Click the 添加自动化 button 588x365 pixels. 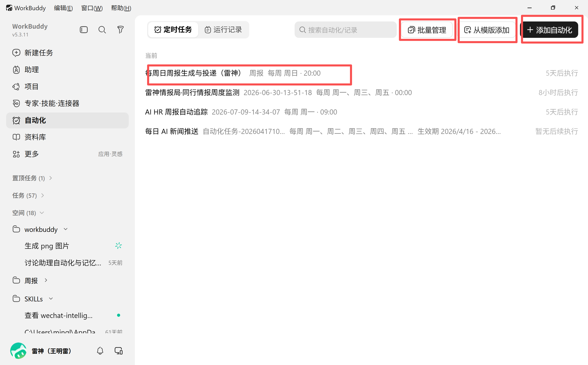[x=549, y=30]
